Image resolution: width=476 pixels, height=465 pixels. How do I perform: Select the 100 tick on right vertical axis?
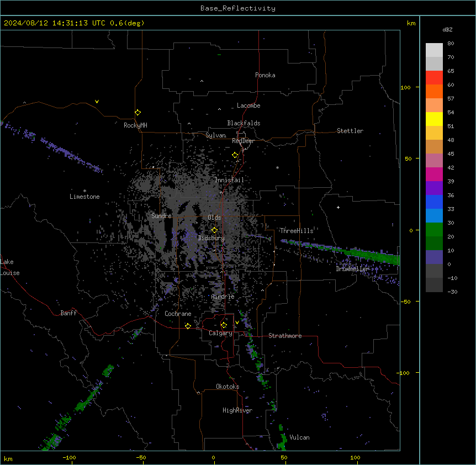click(x=405, y=87)
